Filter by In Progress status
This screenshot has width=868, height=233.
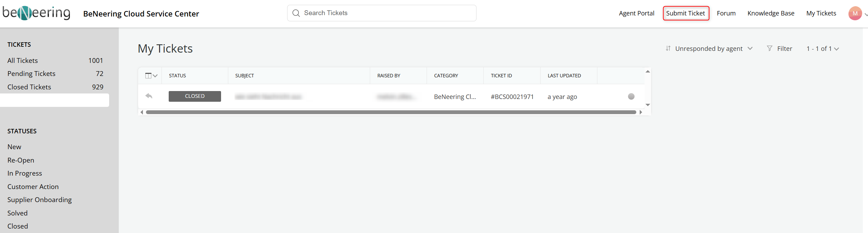coord(25,173)
